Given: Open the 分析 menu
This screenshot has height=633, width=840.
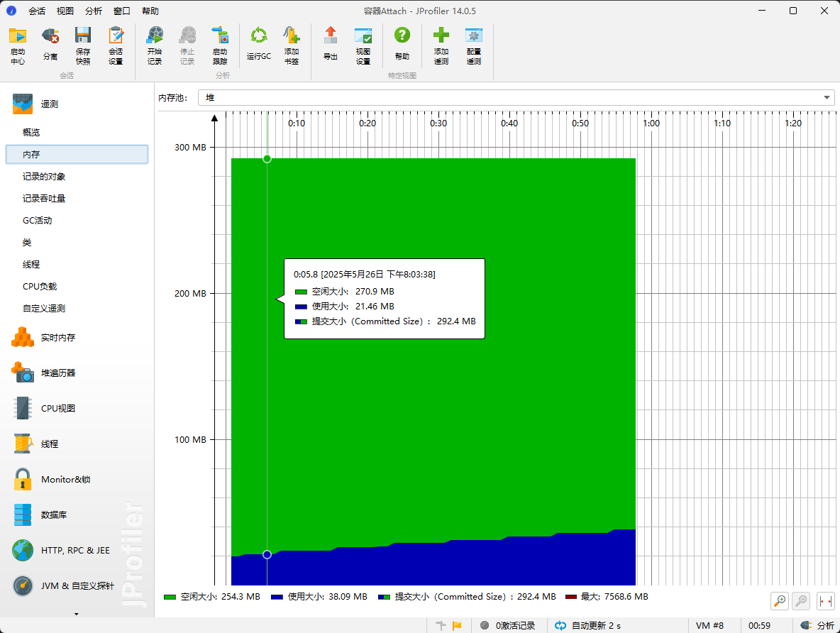Looking at the screenshot, I should [94, 11].
